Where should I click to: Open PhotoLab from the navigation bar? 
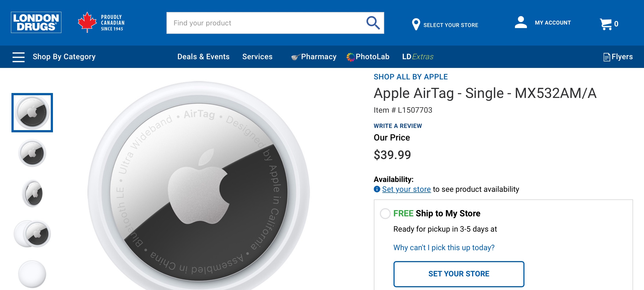(x=372, y=57)
